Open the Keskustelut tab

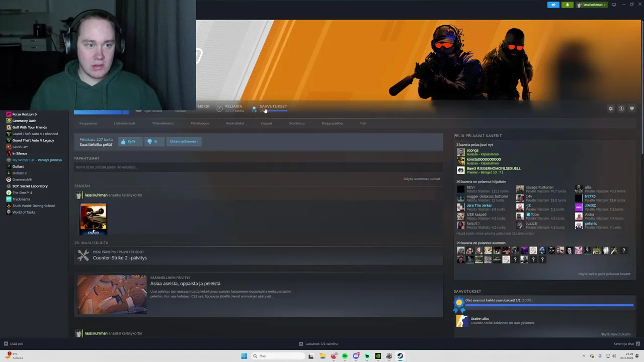235,123
